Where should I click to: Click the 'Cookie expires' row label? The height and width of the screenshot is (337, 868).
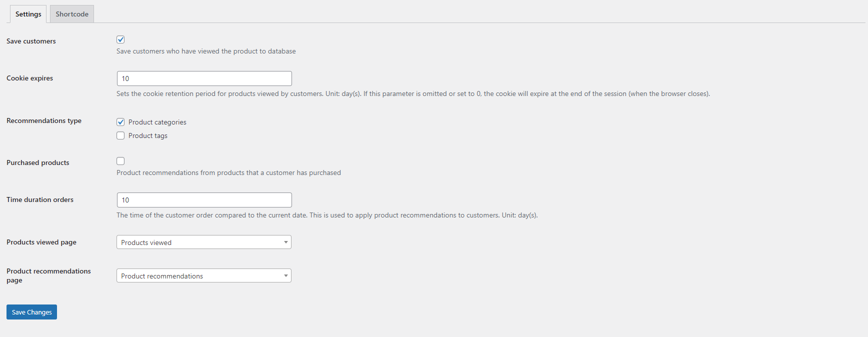point(29,78)
